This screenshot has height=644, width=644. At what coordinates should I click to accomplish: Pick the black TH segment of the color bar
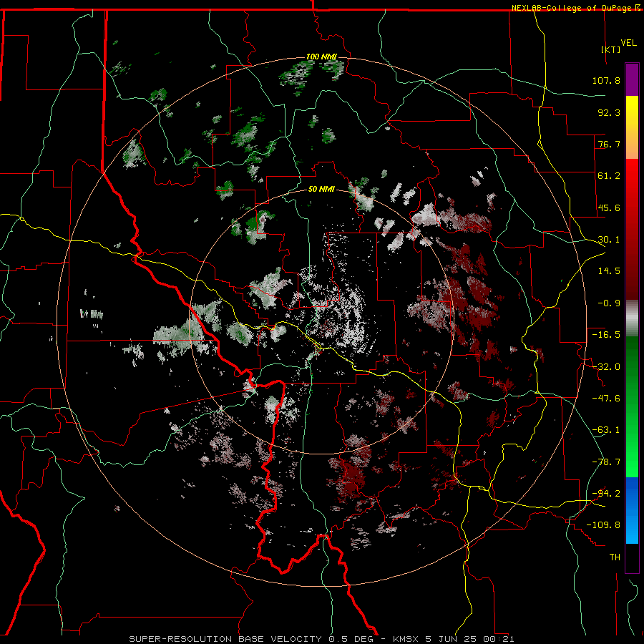[632, 557]
